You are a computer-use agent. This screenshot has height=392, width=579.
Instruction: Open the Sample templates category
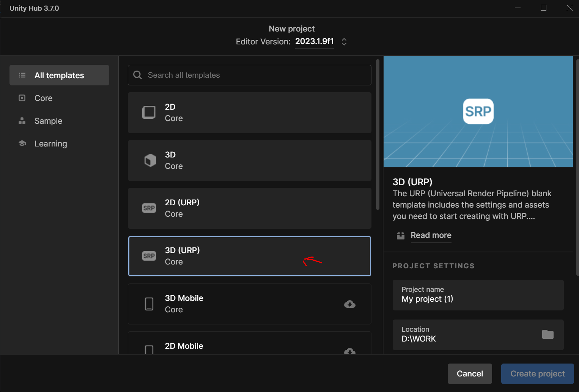pyautogui.click(x=48, y=121)
